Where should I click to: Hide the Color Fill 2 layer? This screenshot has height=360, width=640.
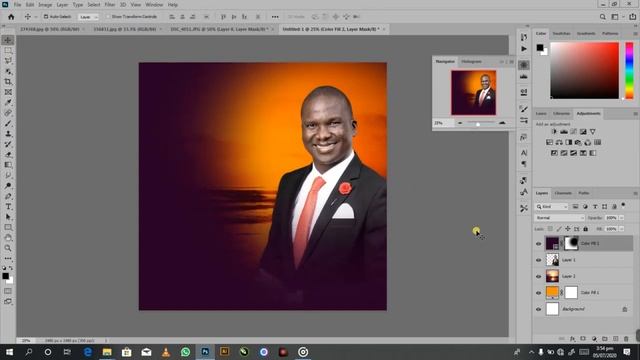coord(538,244)
